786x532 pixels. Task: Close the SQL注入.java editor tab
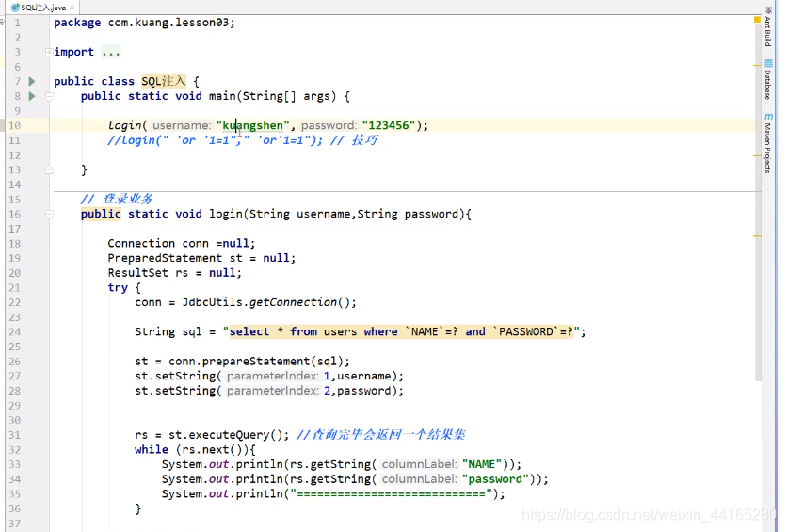(72, 8)
